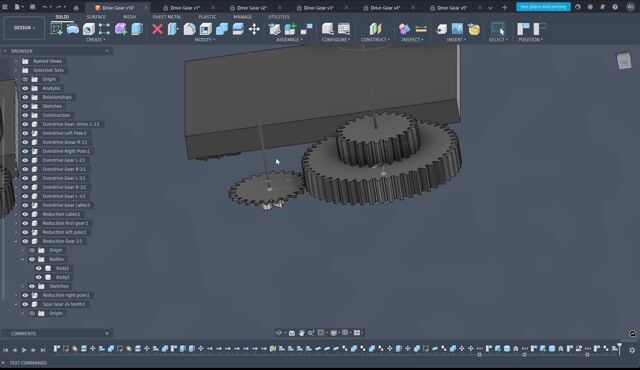Expand the Reduction right pole:1 node
The image size is (640, 370).
pyautogui.click(x=16, y=295)
